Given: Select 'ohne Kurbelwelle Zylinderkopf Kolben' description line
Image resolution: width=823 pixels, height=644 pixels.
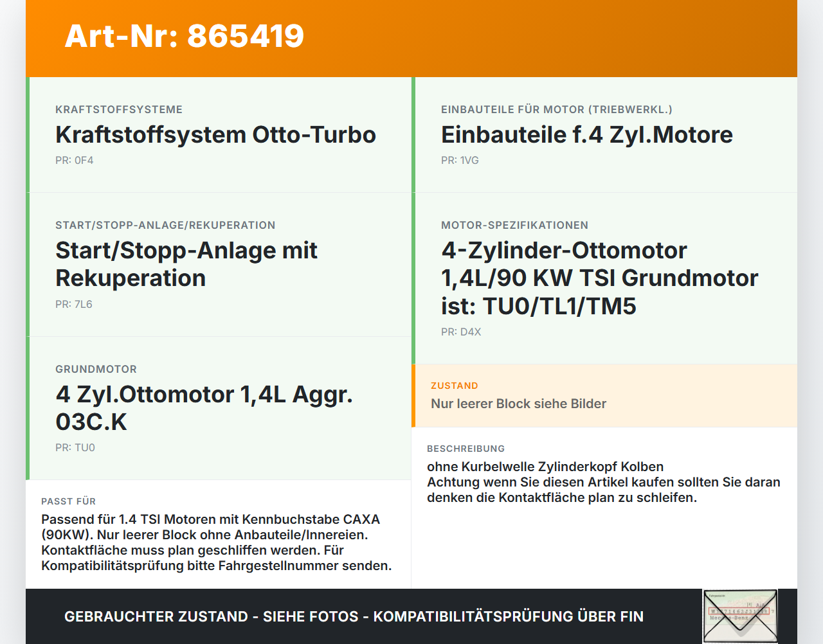Looking at the screenshot, I should coord(545,467).
